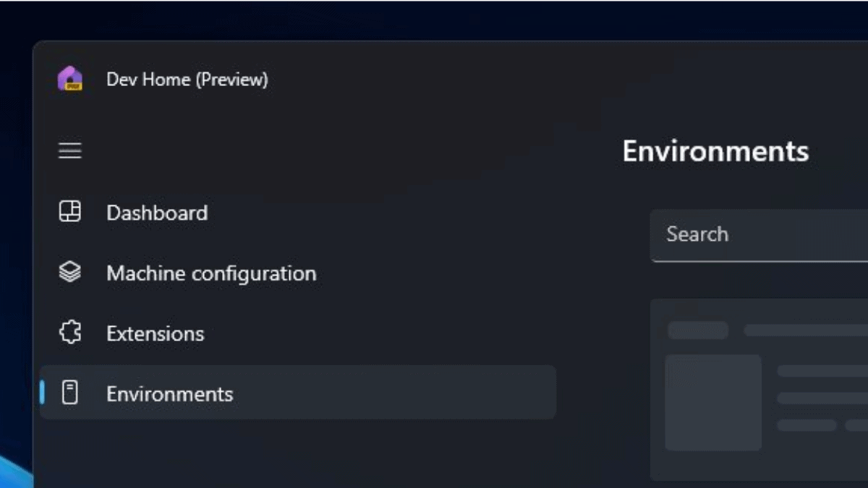
Task: Select the Environments device icon
Action: 69,393
